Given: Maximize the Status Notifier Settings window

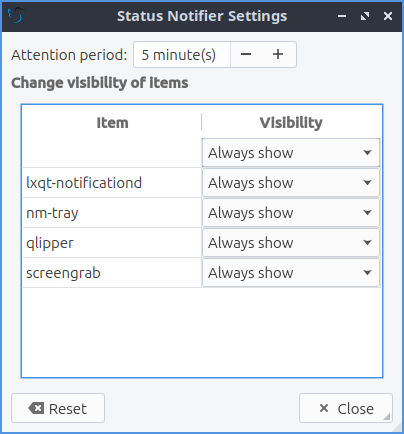Looking at the screenshot, I should [365, 16].
